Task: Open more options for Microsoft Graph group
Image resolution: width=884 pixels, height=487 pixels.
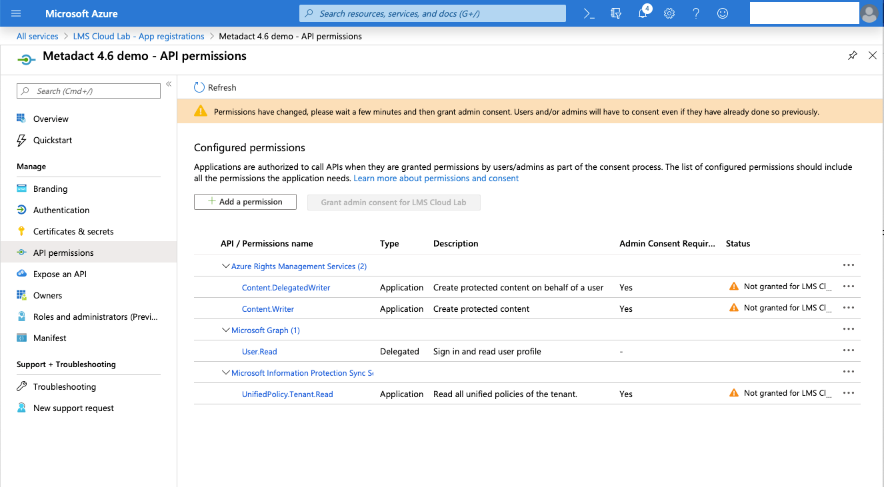Action: click(848, 329)
